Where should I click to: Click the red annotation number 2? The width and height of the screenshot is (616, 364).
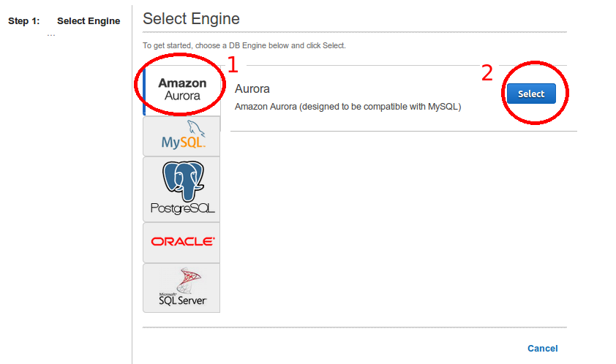point(487,73)
